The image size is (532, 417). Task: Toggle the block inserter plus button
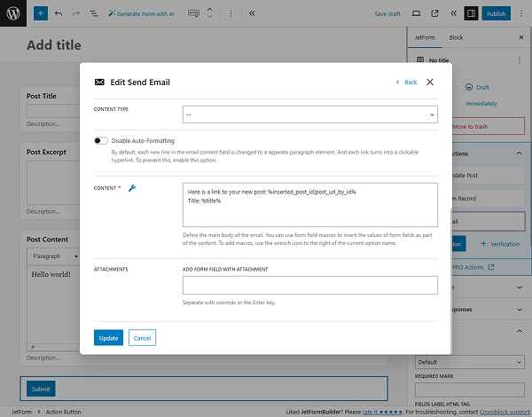tap(41, 13)
